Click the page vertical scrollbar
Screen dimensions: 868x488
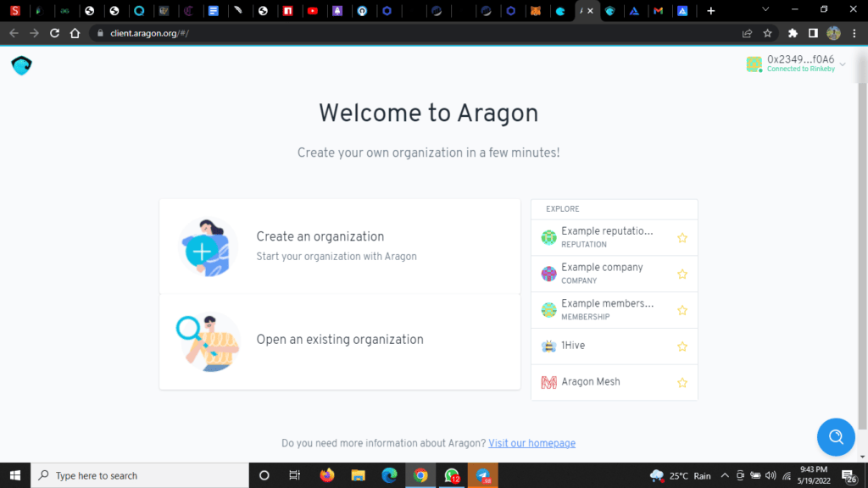(x=862, y=254)
